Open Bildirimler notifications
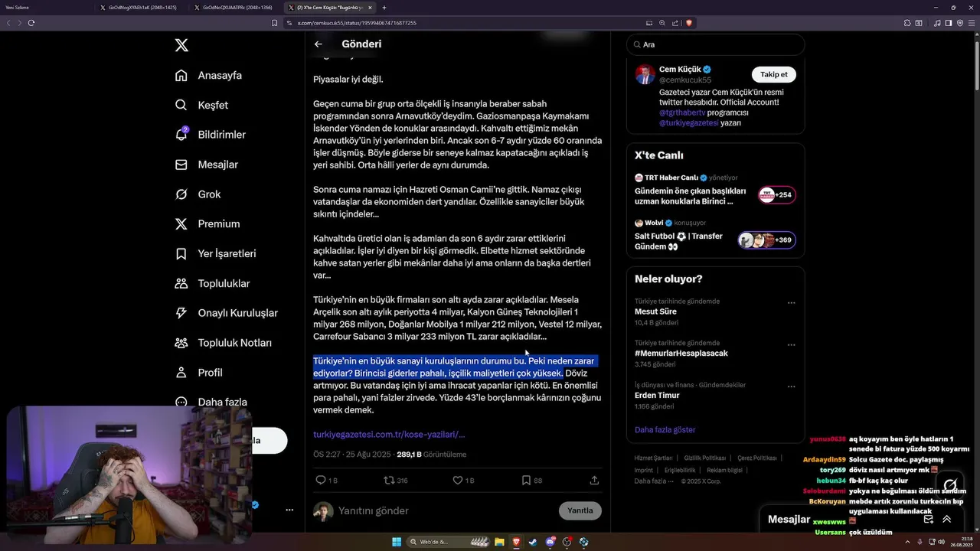 click(211, 135)
